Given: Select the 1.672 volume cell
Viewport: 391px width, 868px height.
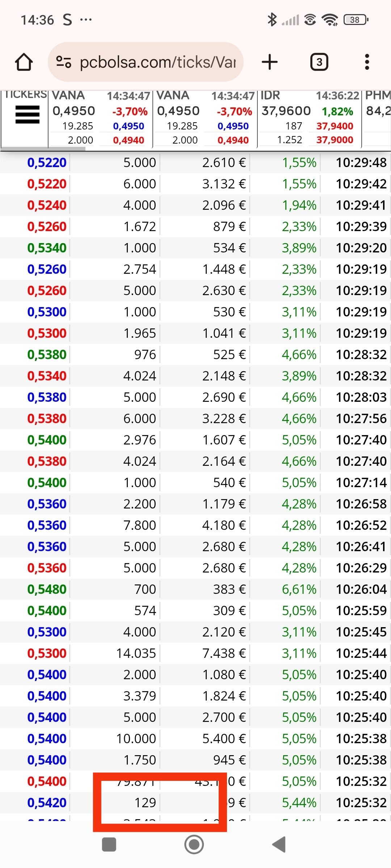Looking at the screenshot, I should click(x=139, y=227).
